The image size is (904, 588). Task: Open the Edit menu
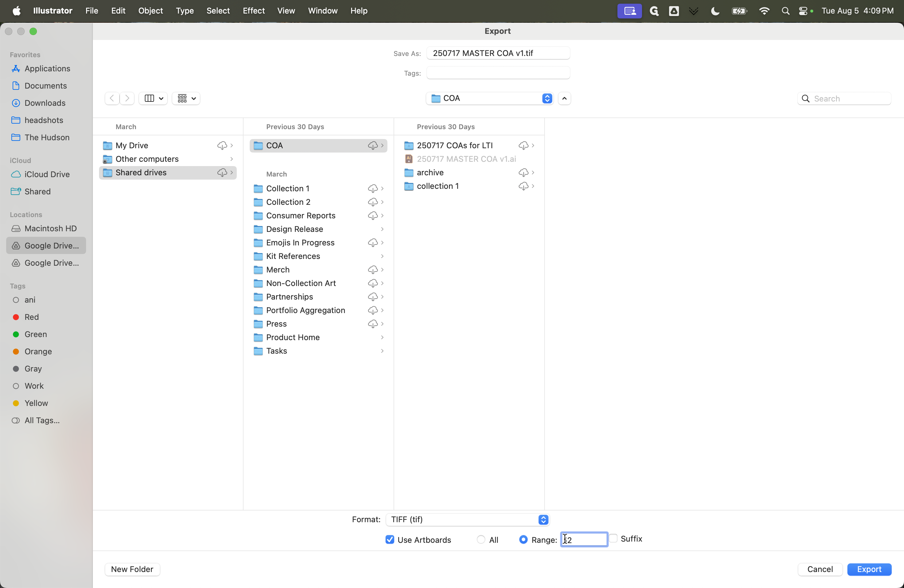[118, 11]
